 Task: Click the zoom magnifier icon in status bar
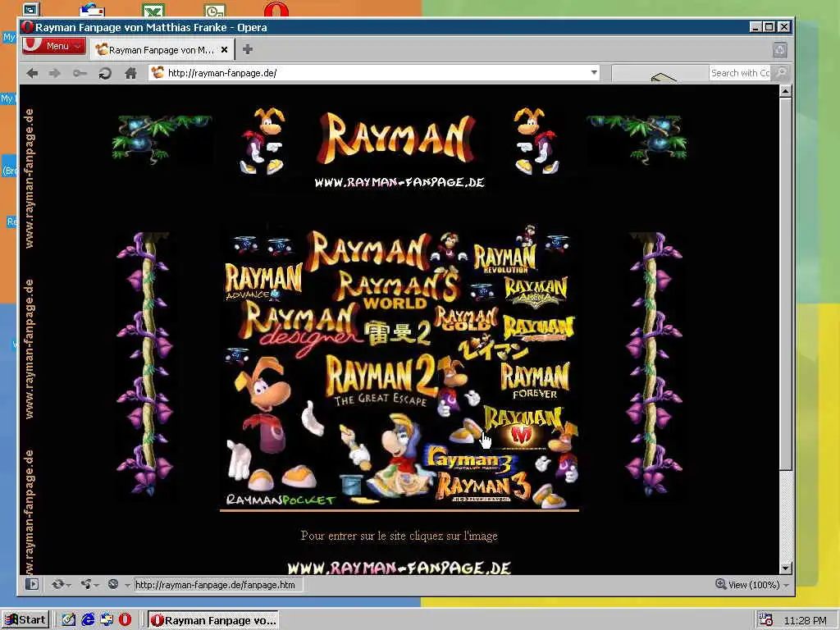click(x=721, y=584)
